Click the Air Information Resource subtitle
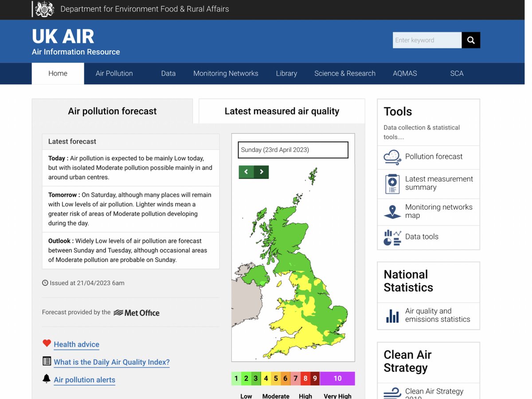532x399 pixels. 76,52
